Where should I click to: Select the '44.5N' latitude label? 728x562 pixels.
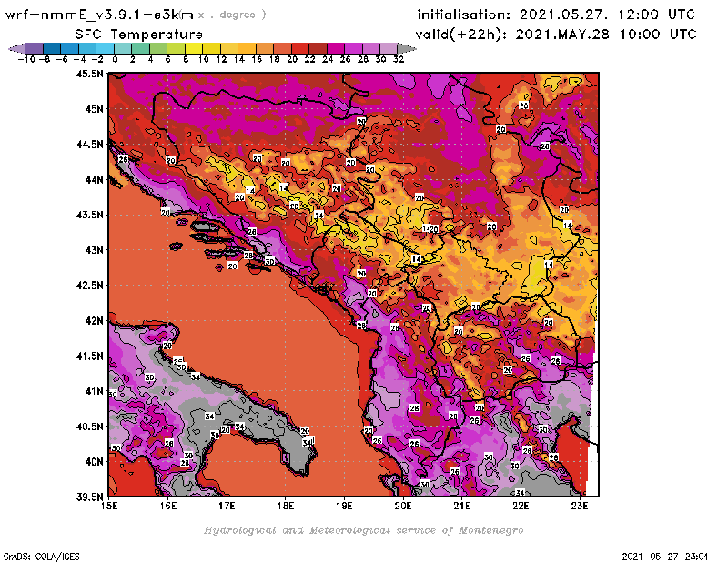click(x=89, y=145)
